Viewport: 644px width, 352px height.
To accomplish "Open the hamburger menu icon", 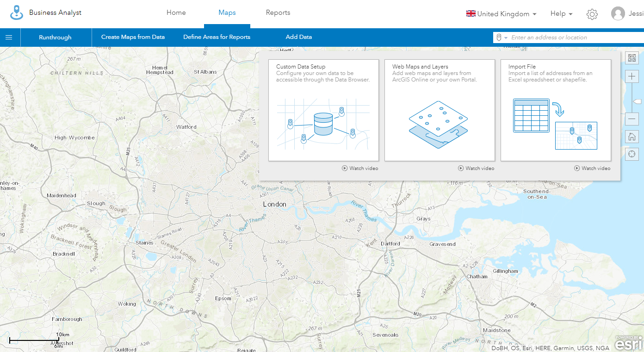I will pyautogui.click(x=9, y=37).
